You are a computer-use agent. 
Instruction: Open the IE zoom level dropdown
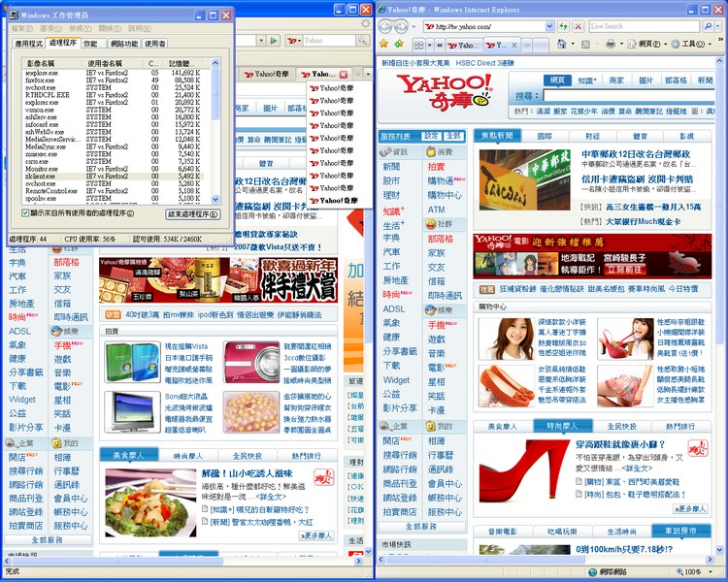709,572
